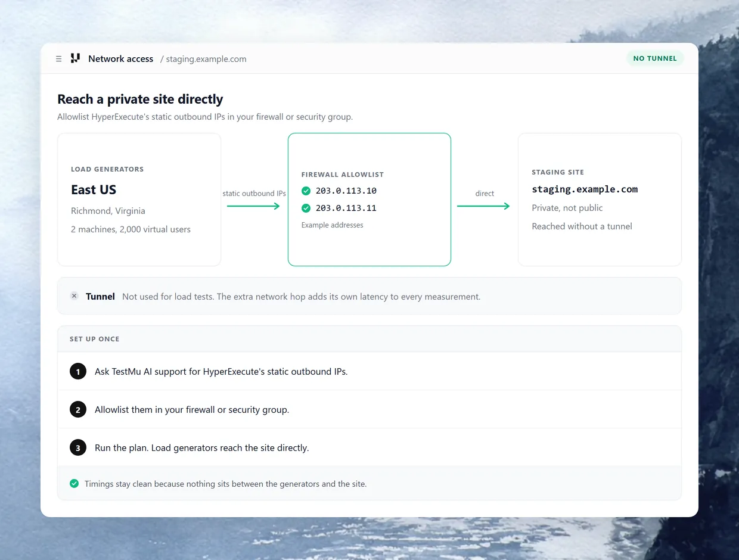Click the STAGING SITE label

tap(558, 172)
